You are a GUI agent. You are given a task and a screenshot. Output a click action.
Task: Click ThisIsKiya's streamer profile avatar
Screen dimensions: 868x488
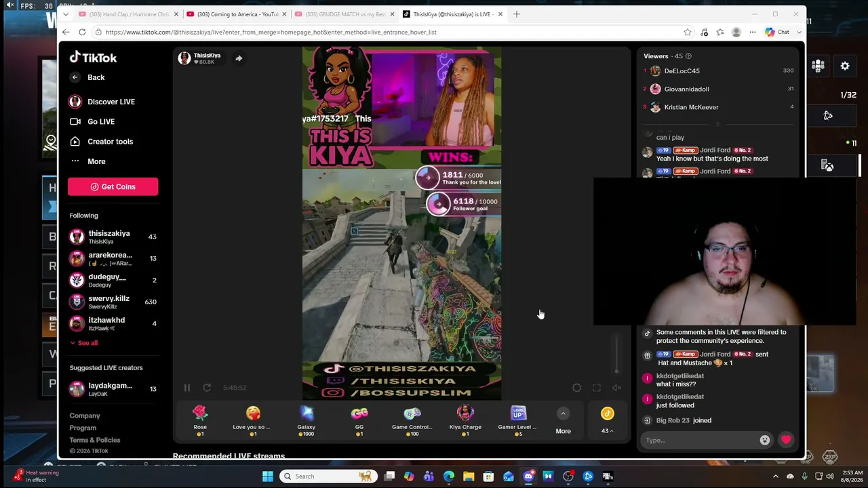point(184,58)
